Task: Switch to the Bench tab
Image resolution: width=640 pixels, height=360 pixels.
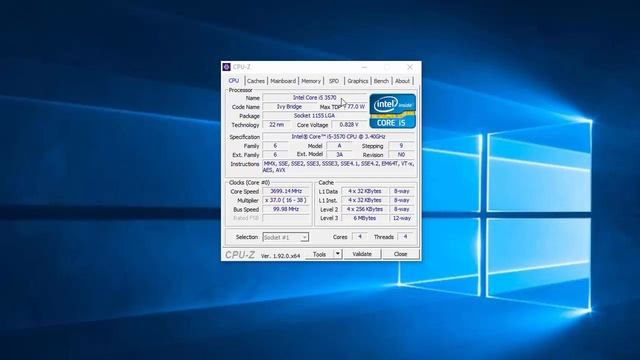Action: pos(381,81)
